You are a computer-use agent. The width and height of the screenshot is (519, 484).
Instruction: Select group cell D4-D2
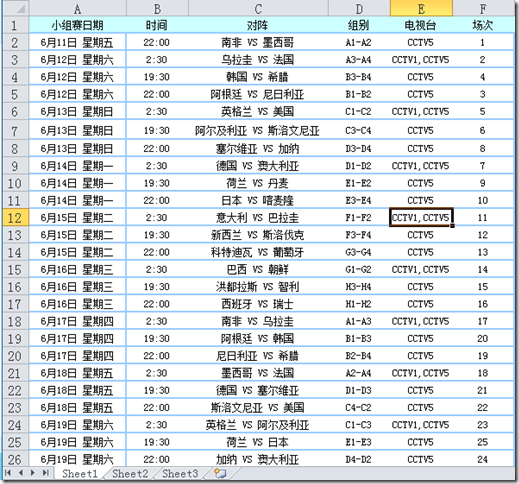[x=359, y=460]
